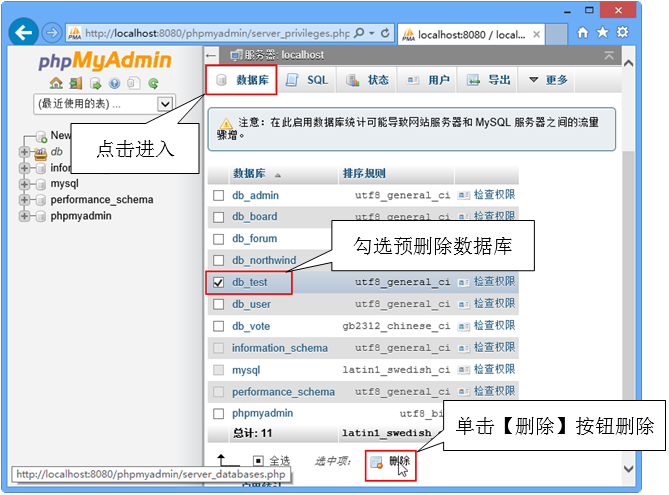The image size is (669, 495).
Task: Expand the mysql tree node
Action: pyautogui.click(x=24, y=184)
